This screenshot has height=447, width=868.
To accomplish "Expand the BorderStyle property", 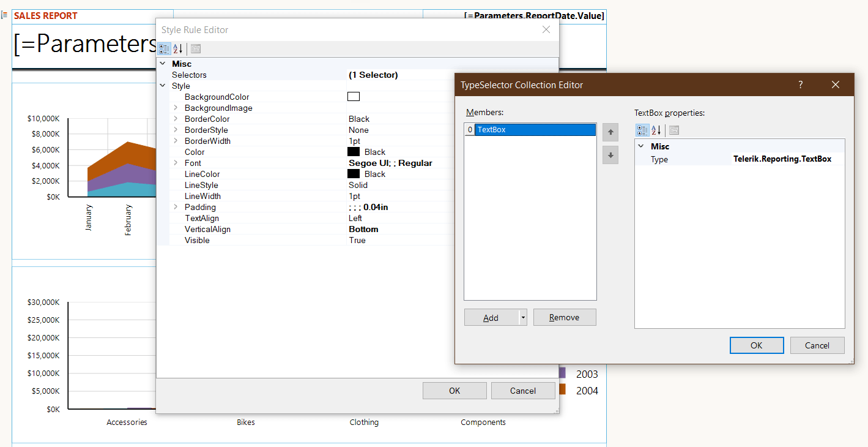I will click(176, 130).
